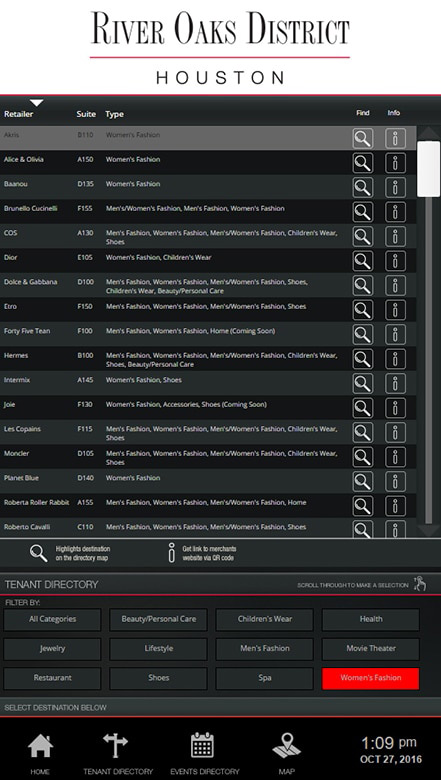This screenshot has width=441, height=780.
Task: Sort list by Type column
Action: point(114,114)
